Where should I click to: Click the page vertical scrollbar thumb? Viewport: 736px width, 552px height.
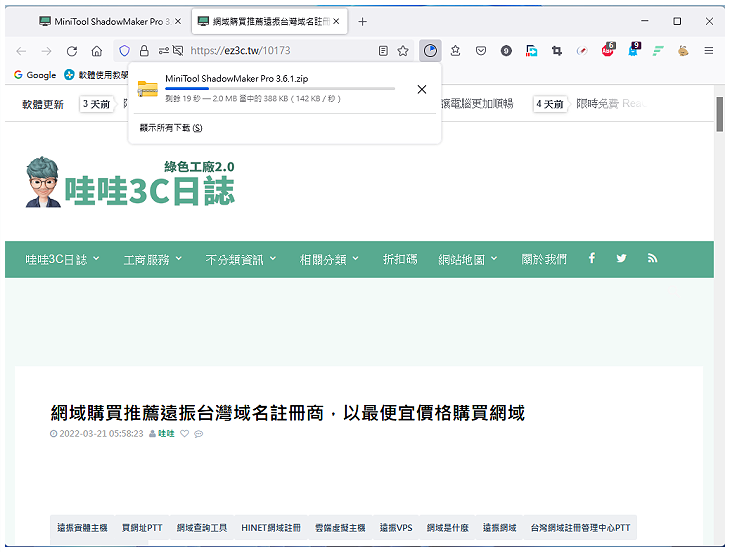click(720, 115)
